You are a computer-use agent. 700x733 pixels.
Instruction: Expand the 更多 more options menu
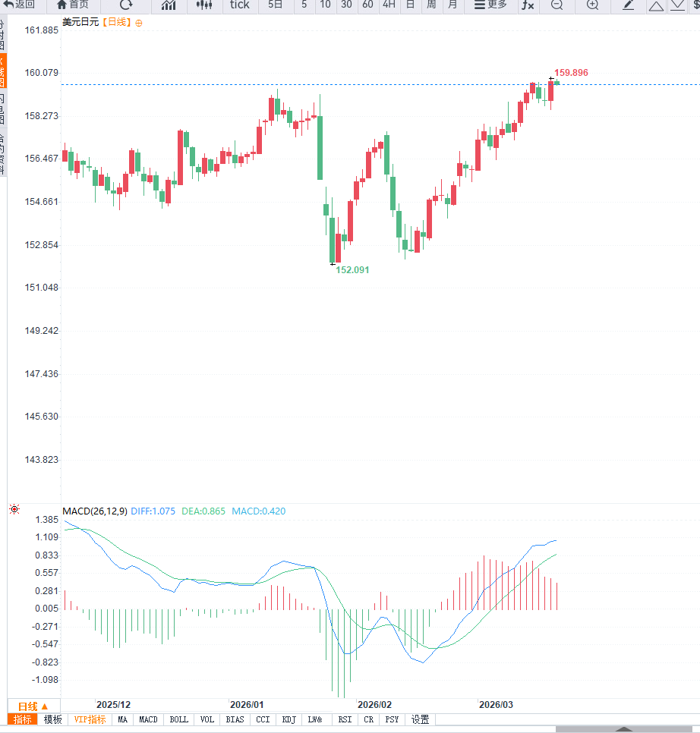[x=490, y=5]
